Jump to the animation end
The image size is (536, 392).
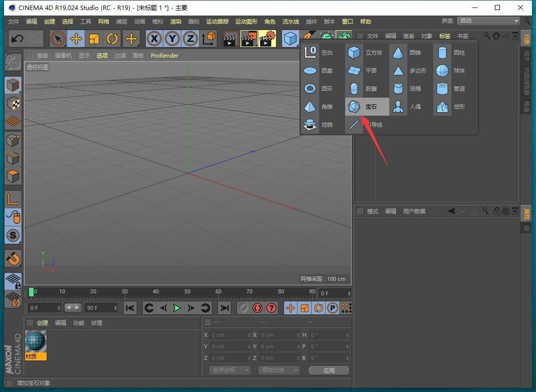pos(224,308)
